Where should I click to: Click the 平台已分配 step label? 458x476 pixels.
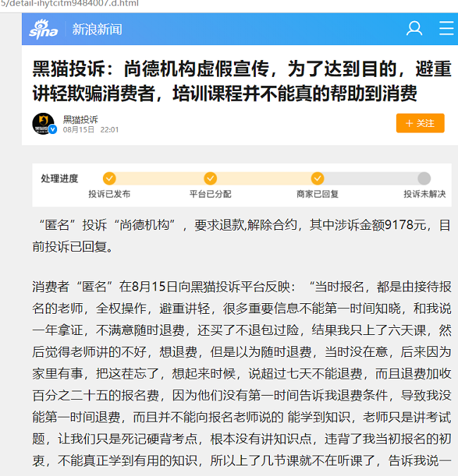coord(210,194)
